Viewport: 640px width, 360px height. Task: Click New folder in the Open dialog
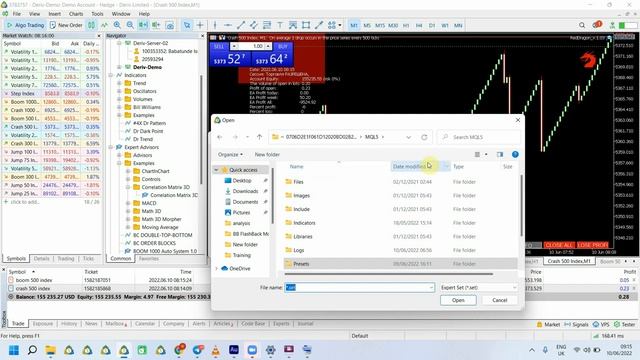coord(267,155)
